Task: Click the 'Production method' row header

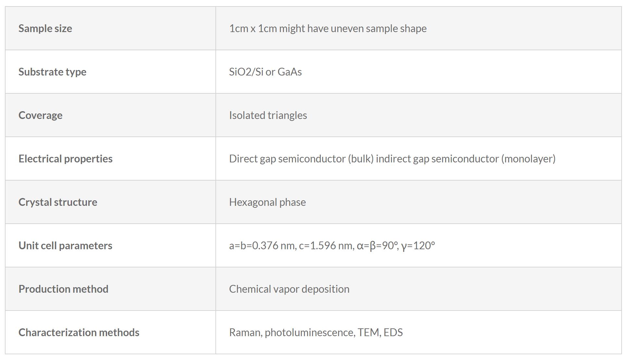Action: [x=63, y=289]
